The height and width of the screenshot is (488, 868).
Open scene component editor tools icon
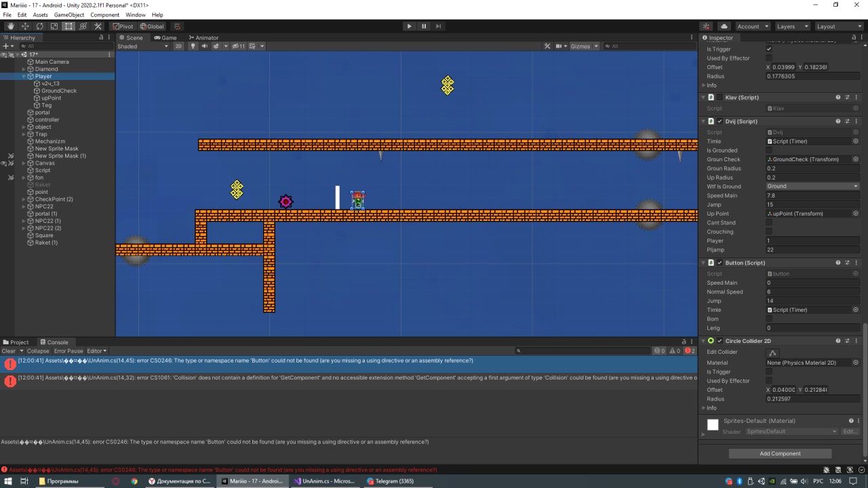547,46
